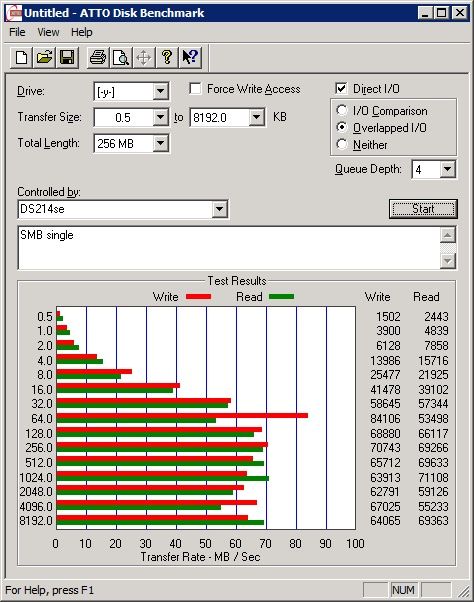
Task: Click inside the SMB single description box
Action: click(x=229, y=248)
